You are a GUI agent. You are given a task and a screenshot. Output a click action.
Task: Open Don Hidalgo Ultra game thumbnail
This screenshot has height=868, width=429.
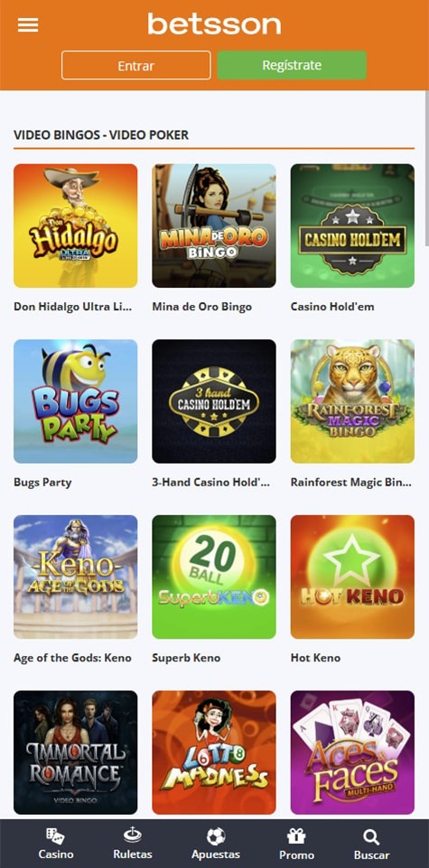pyautogui.click(x=75, y=226)
